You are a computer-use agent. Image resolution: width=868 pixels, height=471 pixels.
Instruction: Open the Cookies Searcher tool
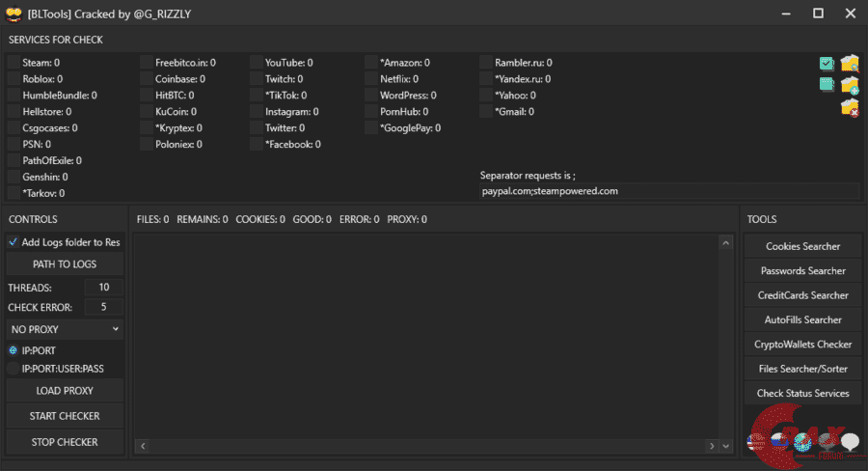click(x=802, y=246)
